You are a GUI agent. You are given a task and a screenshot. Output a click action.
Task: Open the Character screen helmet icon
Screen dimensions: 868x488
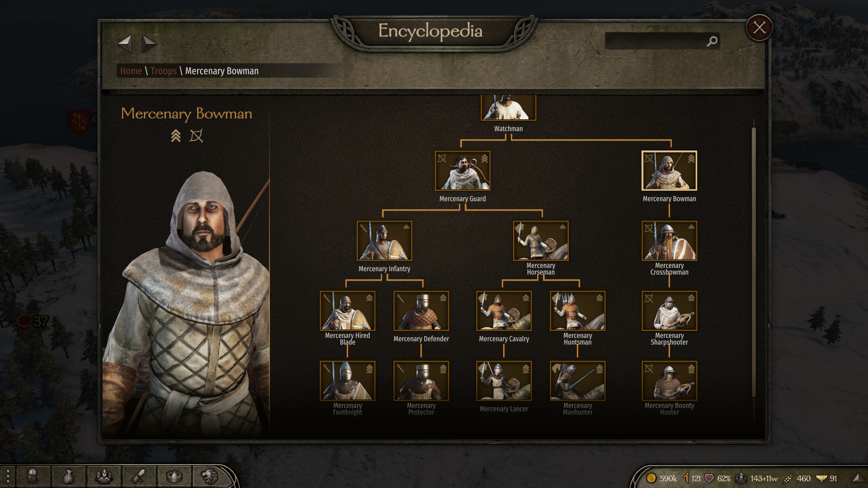point(33,476)
